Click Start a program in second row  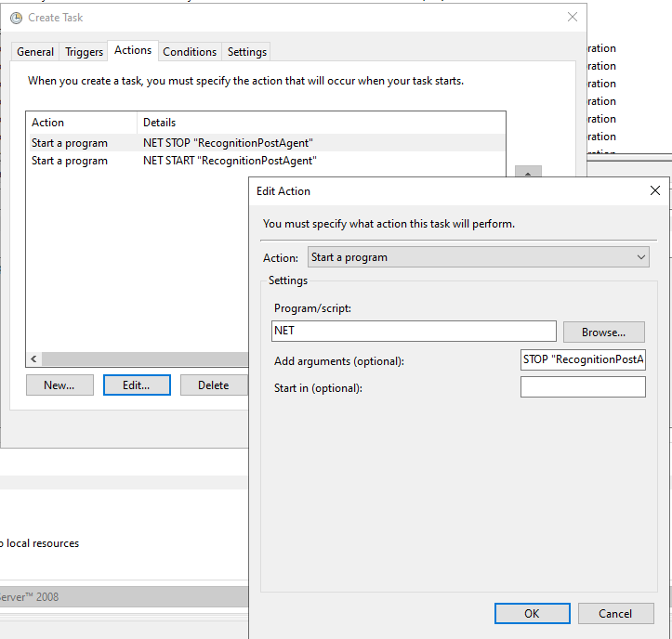(70, 161)
